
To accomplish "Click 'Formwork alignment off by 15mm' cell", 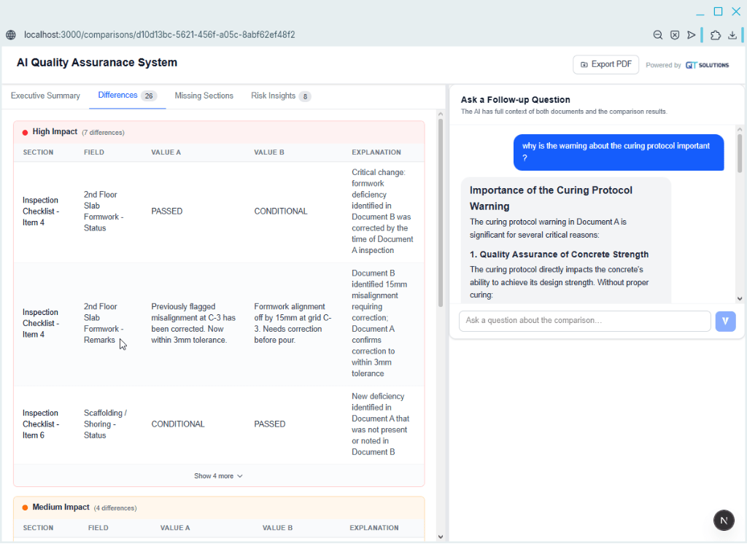I will click(293, 323).
